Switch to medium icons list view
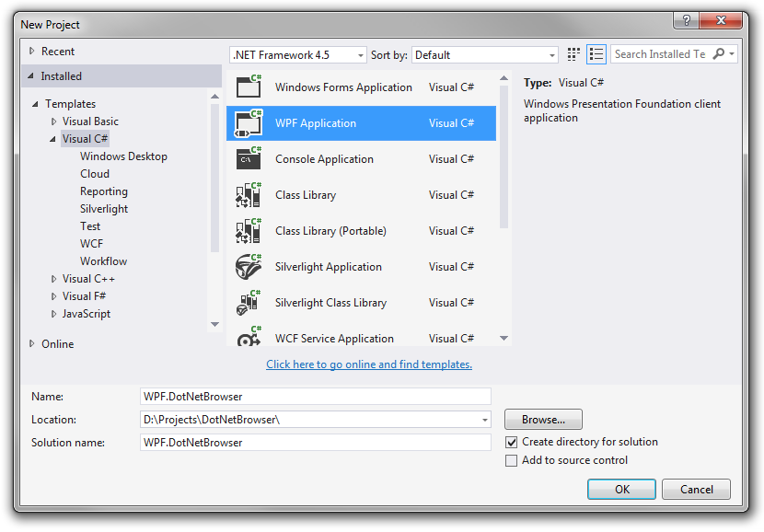The width and height of the screenshot is (764, 532). (x=596, y=54)
